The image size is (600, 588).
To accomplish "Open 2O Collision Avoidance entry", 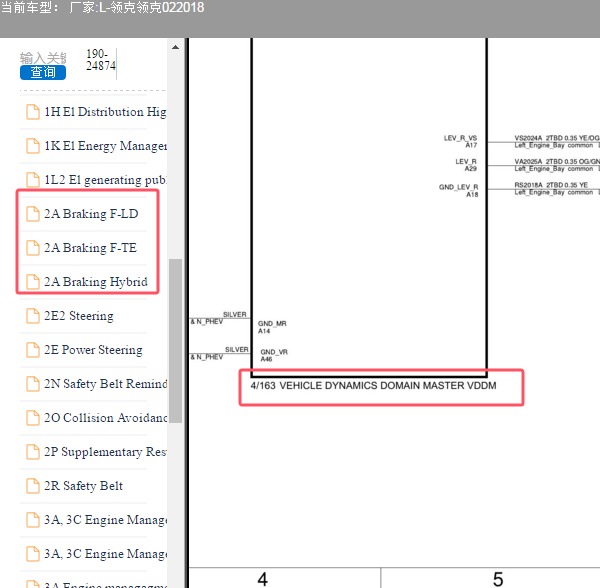I will (x=105, y=418).
